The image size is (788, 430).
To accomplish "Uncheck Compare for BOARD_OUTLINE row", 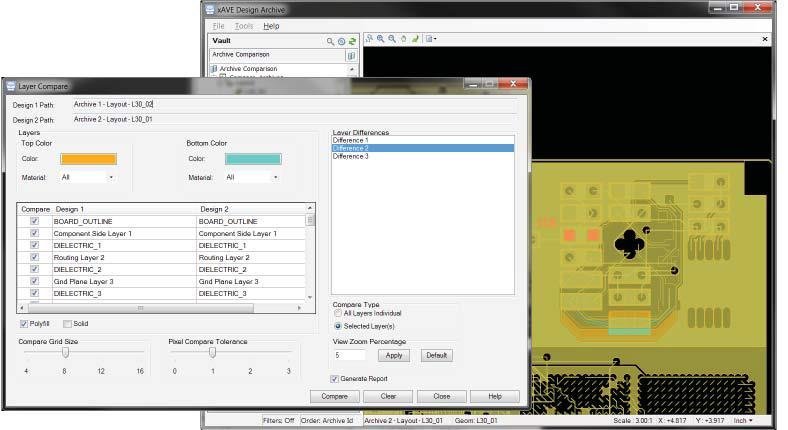I will pos(34,221).
